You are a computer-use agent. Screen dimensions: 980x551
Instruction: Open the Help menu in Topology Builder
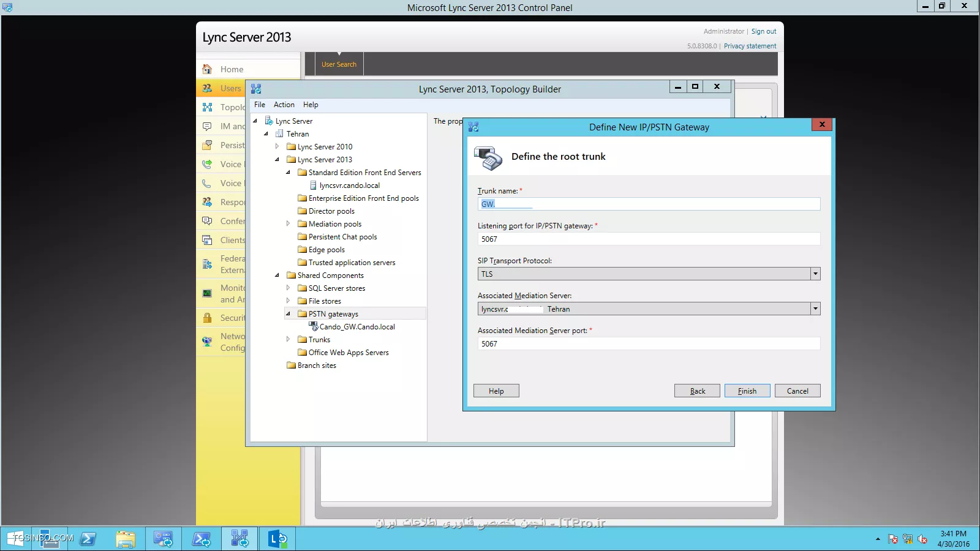point(311,105)
